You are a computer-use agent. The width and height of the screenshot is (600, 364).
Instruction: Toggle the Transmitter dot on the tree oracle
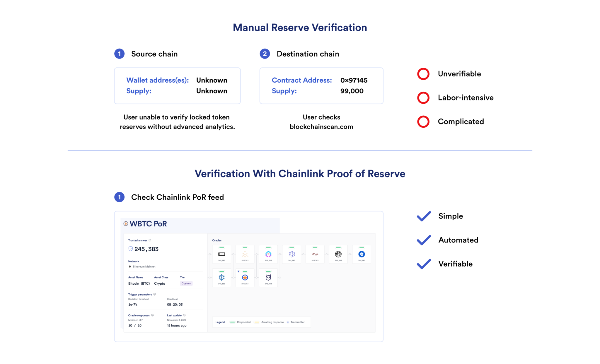pyautogui.click(x=238, y=271)
